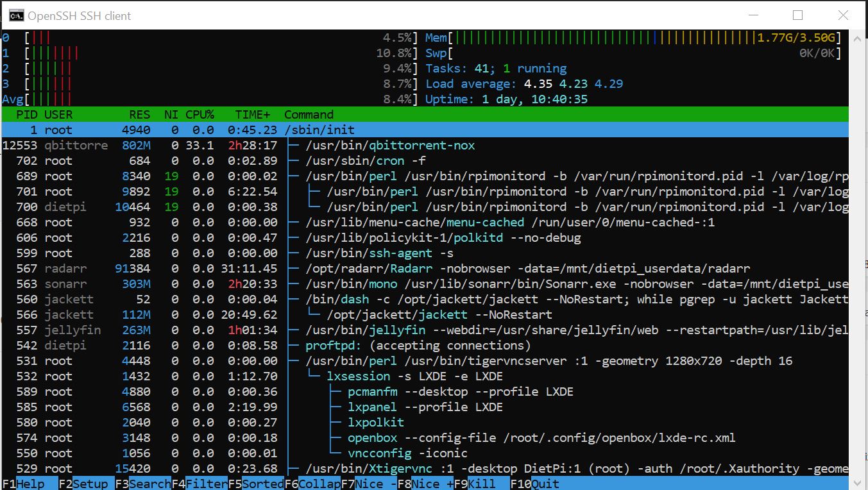
Task: Select the tigervncserver process row
Action: 425,361
